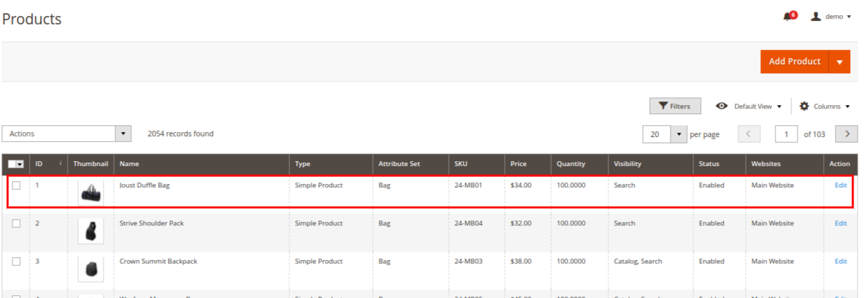Check the Strive Shoulder Pack row checkbox

point(16,223)
